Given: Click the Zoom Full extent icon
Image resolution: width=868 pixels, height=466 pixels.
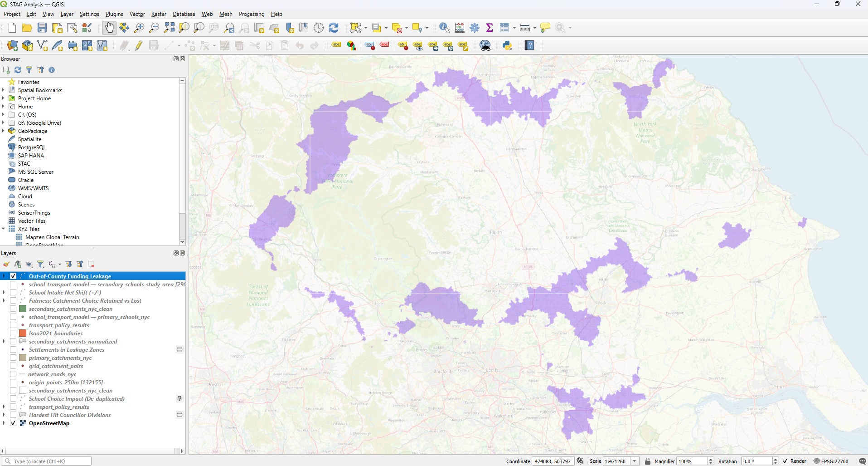Looking at the screenshot, I should click(169, 28).
